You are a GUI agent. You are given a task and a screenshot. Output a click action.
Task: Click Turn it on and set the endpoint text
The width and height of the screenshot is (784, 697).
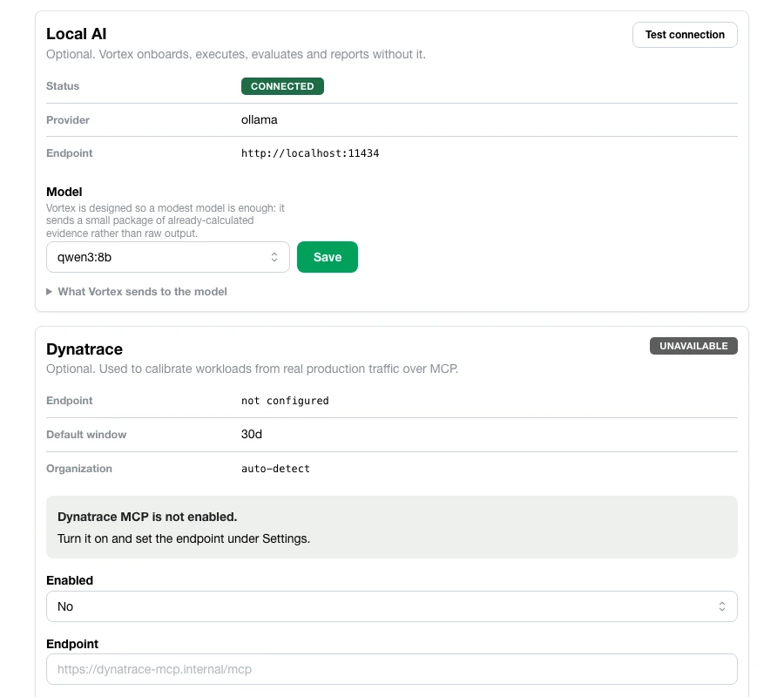click(x=184, y=539)
